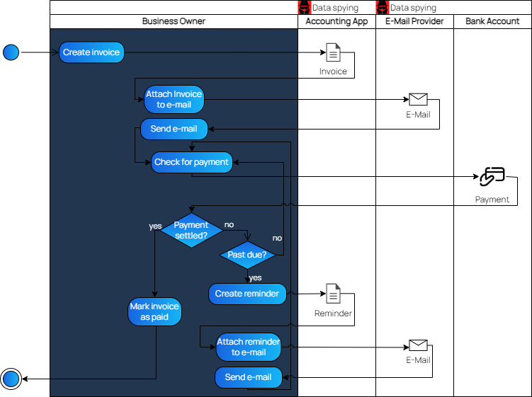The width and height of the screenshot is (532, 397).
Task: Select the blue start node circle
Action: [x=11, y=52]
